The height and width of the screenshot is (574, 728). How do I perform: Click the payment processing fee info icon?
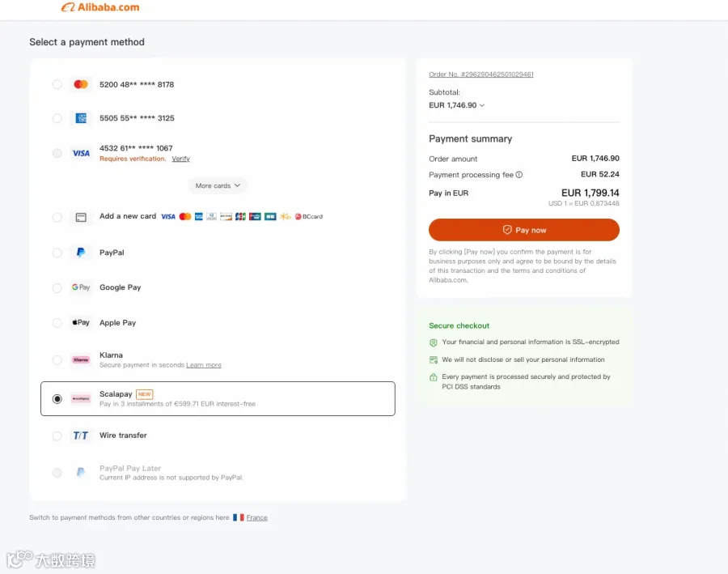pyautogui.click(x=519, y=175)
